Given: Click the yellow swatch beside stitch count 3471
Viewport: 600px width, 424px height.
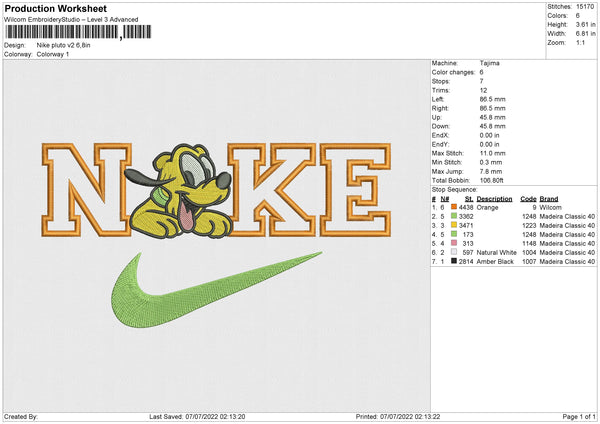Looking at the screenshot, I should (454, 225).
